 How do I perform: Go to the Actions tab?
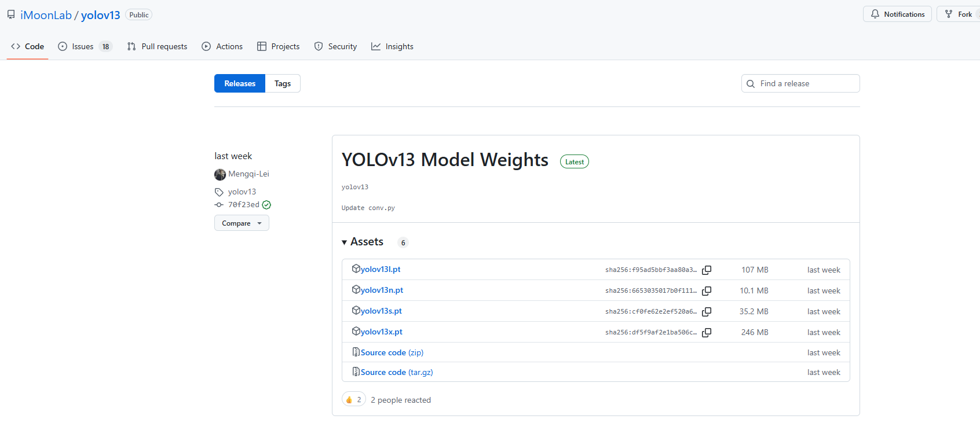pyautogui.click(x=222, y=46)
